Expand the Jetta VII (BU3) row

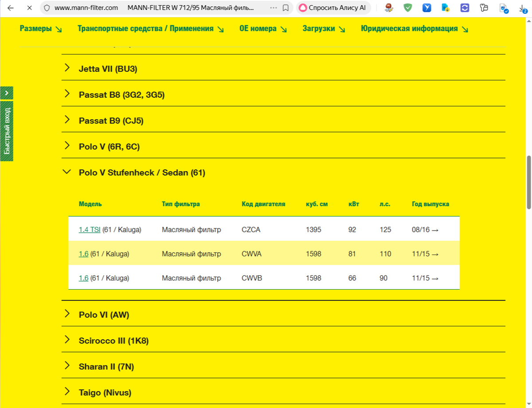point(283,69)
